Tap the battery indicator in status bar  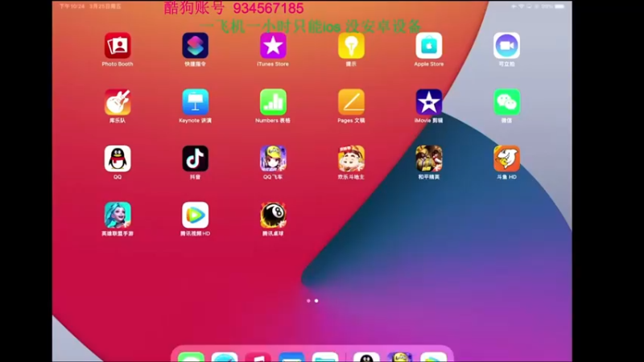point(559,6)
